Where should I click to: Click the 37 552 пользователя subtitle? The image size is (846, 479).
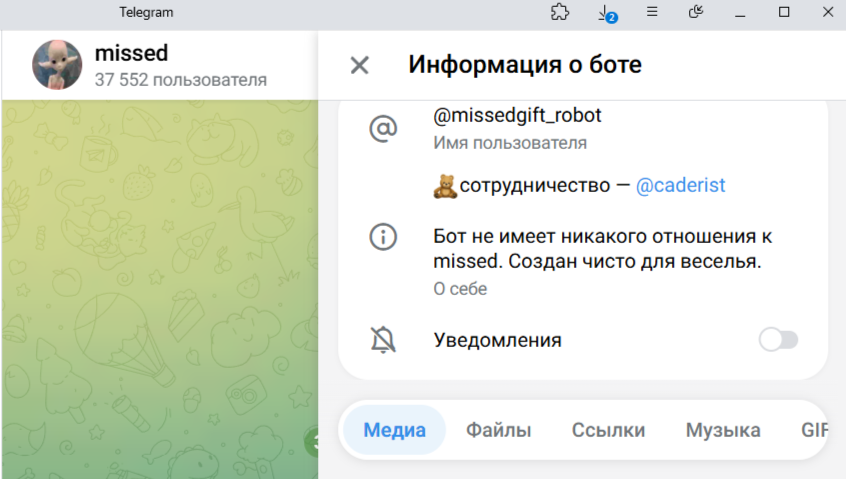click(181, 80)
